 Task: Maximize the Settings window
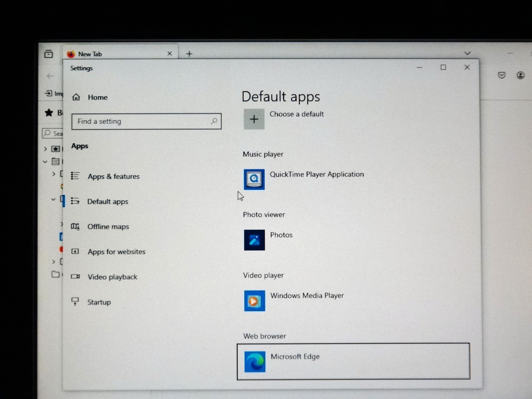[443, 67]
